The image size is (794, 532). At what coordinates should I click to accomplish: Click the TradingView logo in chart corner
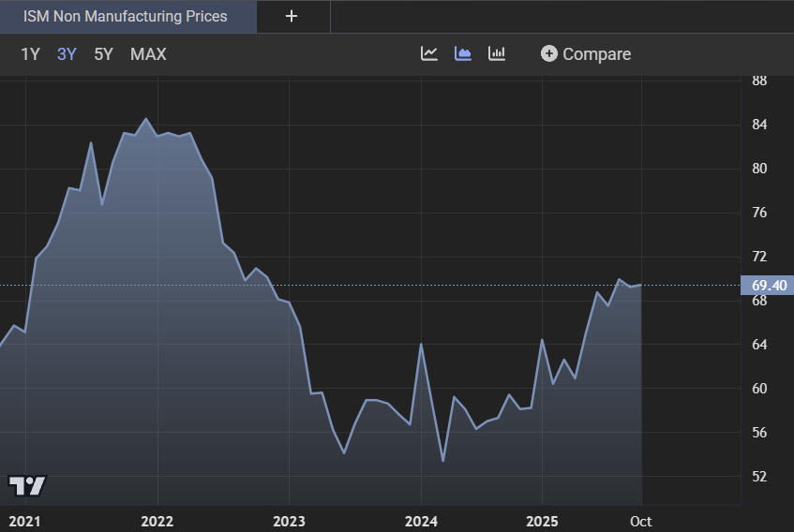point(26,485)
